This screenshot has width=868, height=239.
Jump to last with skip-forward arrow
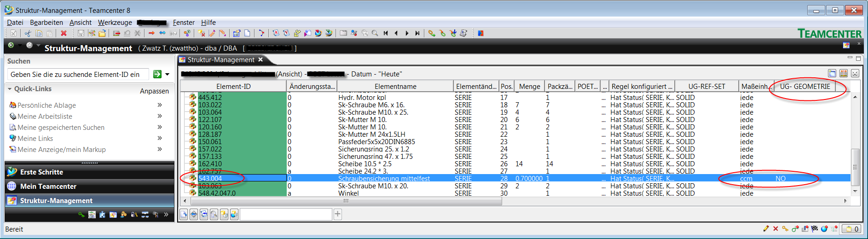417,33
